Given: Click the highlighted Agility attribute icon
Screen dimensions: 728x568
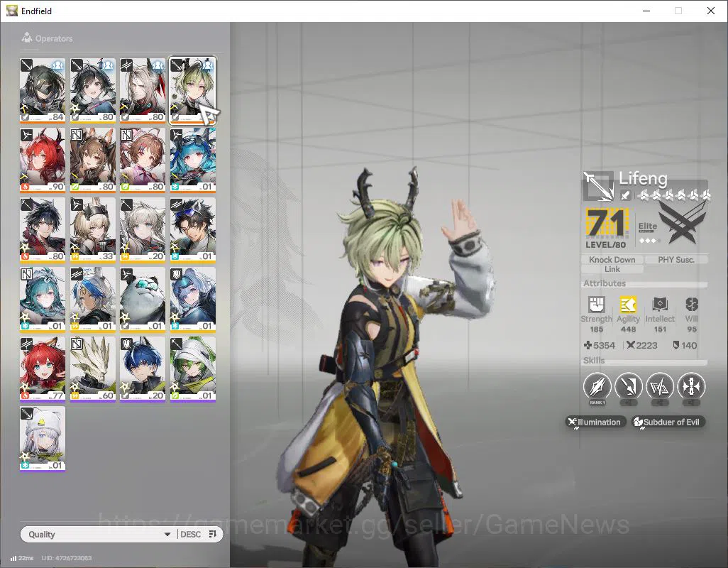Looking at the screenshot, I should coord(628,305).
